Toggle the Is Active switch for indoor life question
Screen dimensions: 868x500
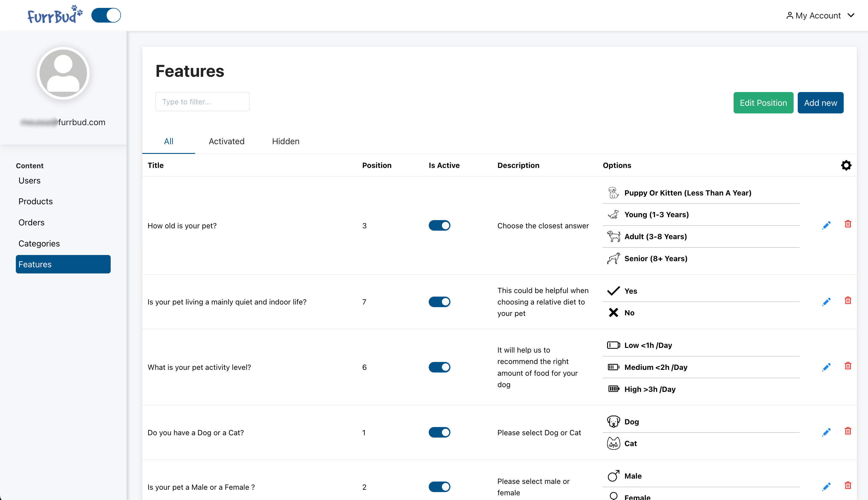point(439,301)
